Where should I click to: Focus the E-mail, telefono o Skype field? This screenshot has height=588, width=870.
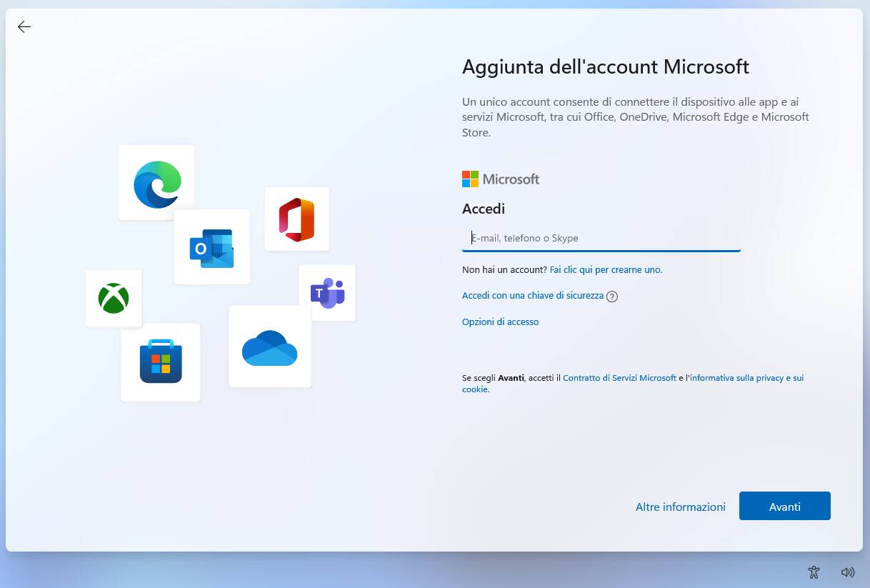(601, 238)
